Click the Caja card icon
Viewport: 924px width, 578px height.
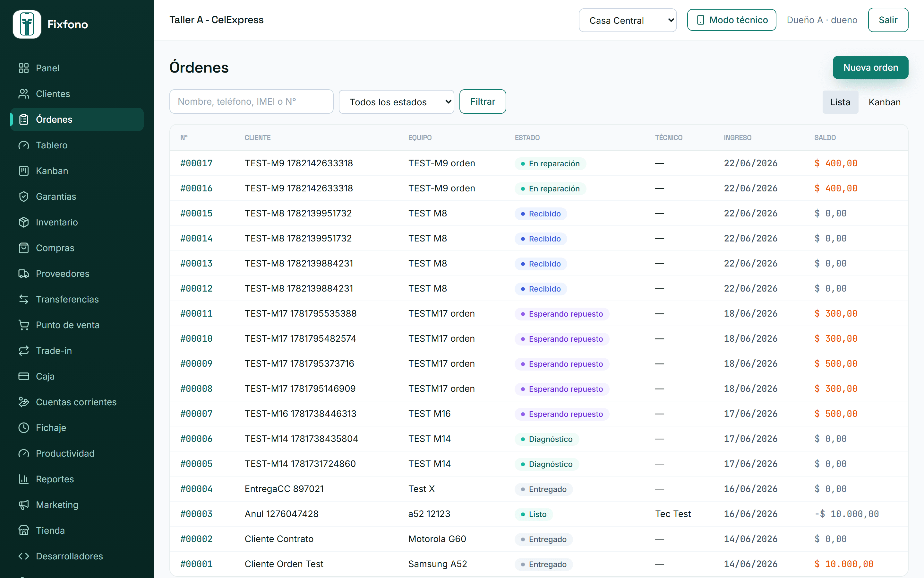[24, 376]
